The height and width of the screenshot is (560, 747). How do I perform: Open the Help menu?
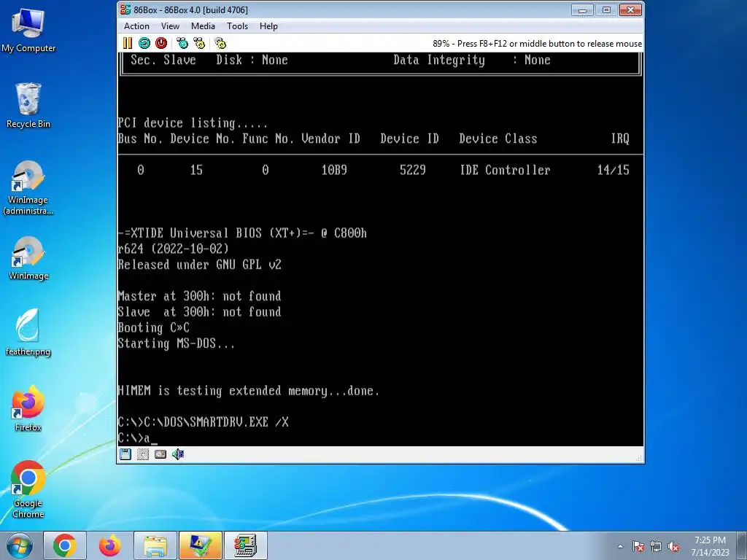268,26
